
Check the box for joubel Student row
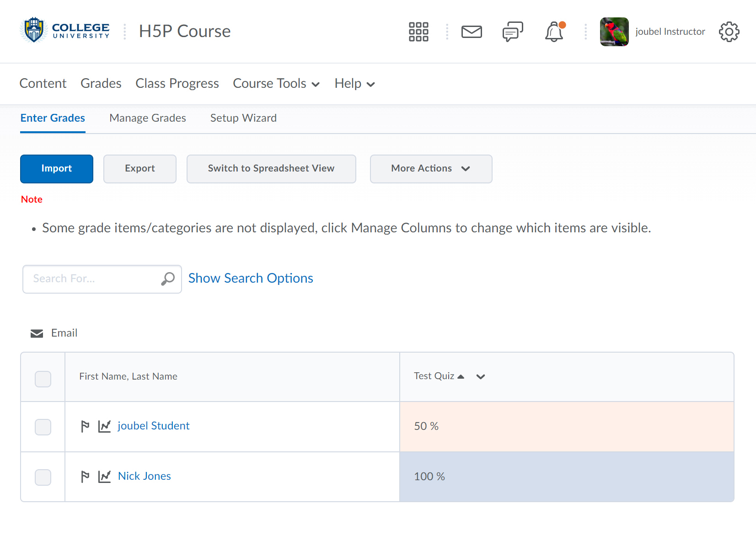(x=43, y=427)
